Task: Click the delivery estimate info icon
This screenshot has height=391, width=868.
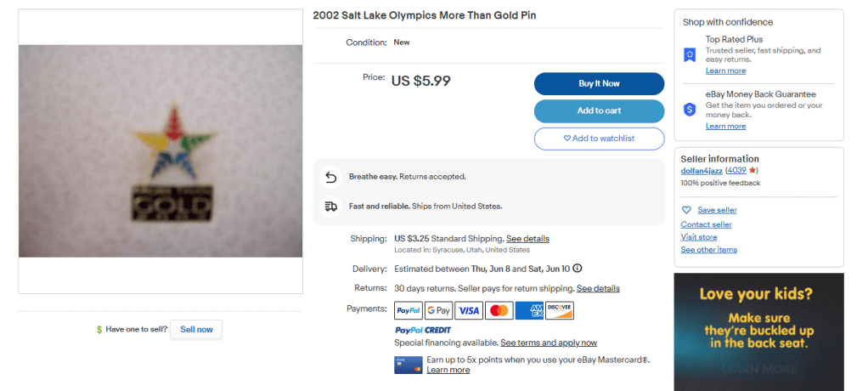Action: [x=578, y=269]
